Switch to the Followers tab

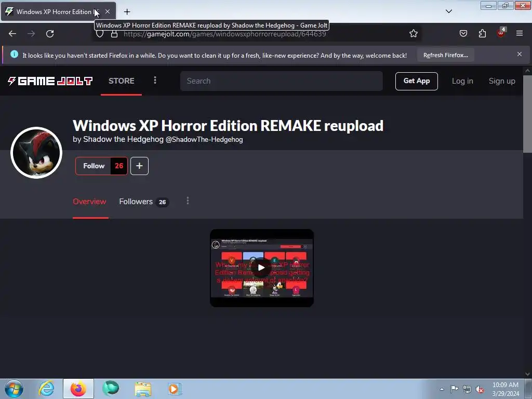coord(144,202)
